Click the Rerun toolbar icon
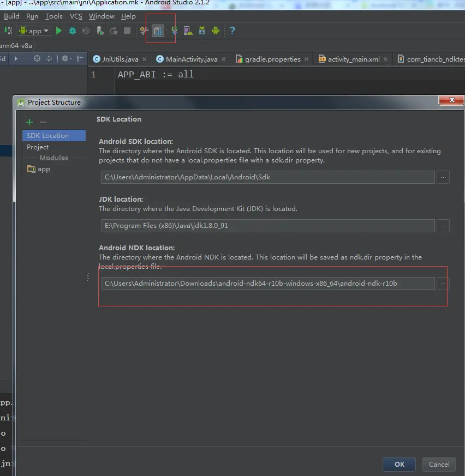 point(114,31)
